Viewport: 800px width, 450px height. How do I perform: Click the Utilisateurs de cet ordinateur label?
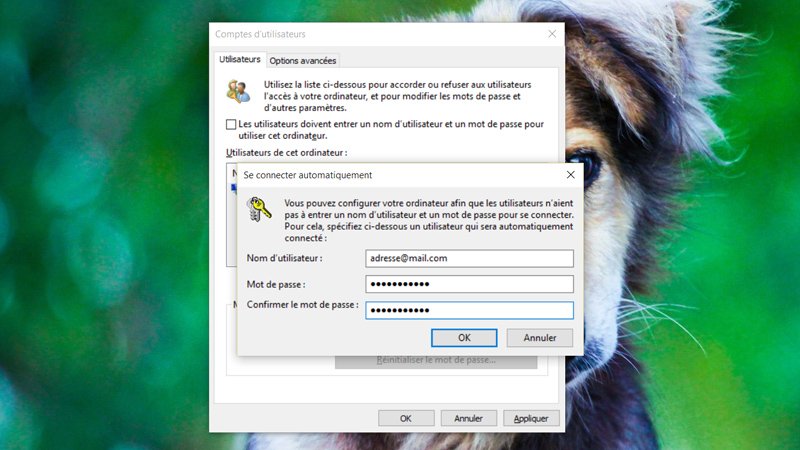[286, 153]
